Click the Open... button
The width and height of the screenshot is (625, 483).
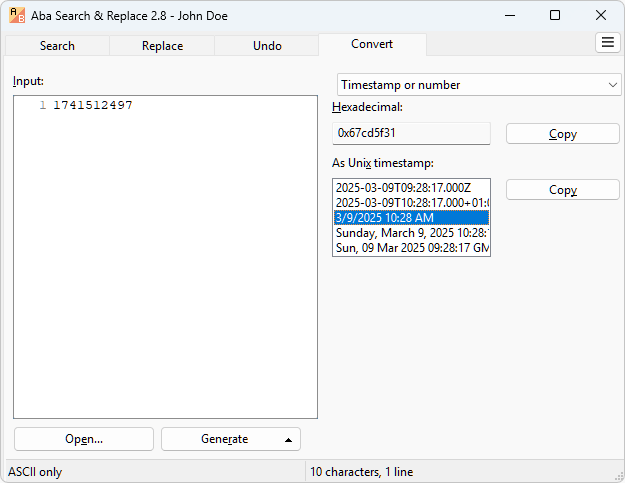(x=84, y=439)
